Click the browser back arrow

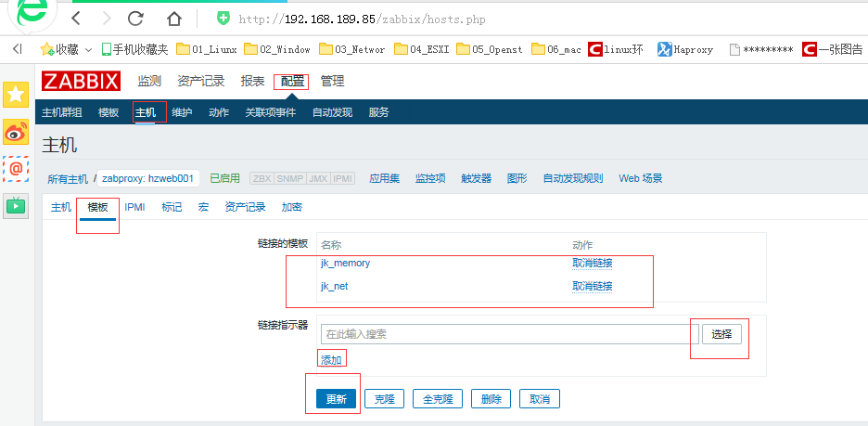point(76,19)
